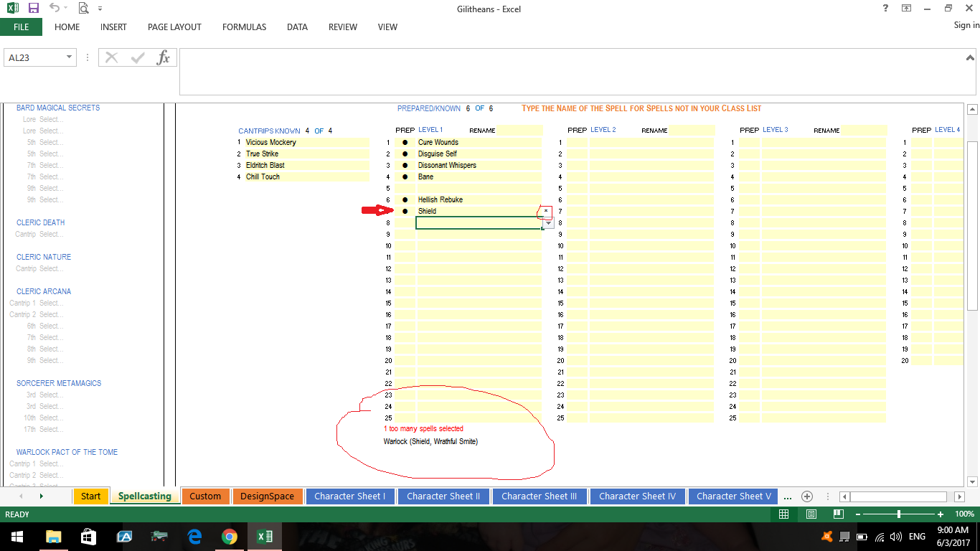Screen dimensions: 980x551
Task: Open the FORMULAS ribbon tab
Action: [244, 27]
